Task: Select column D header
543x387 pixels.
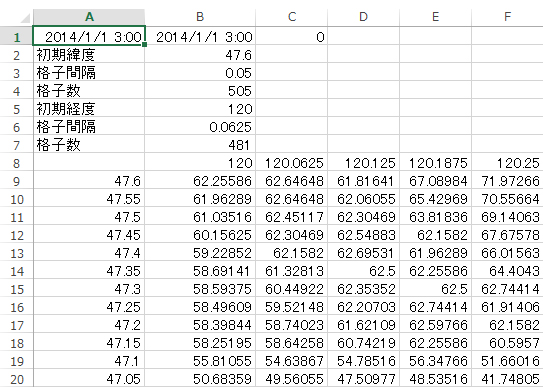Action: (363, 17)
